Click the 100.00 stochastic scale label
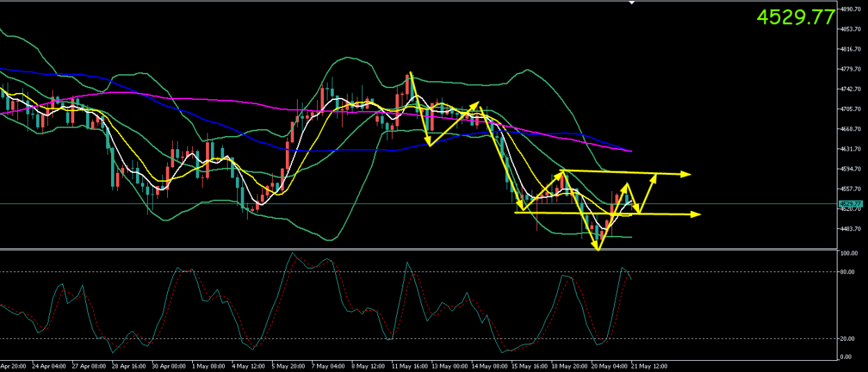Image resolution: width=868 pixels, height=372 pixels. coord(849,254)
